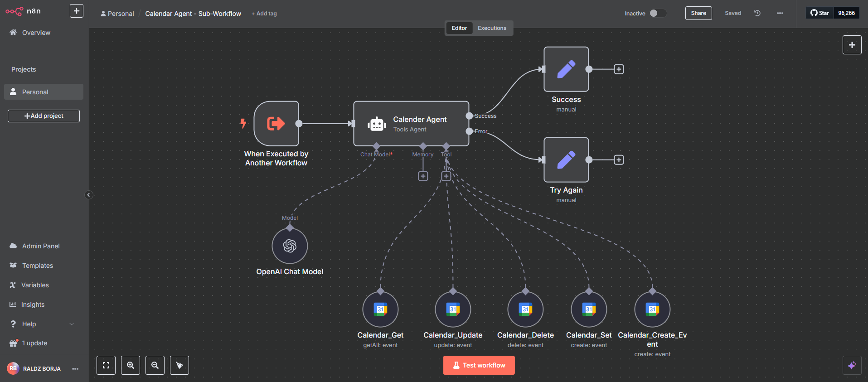Screen dimensions: 868x382
Task: Click the Share button
Action: click(698, 13)
